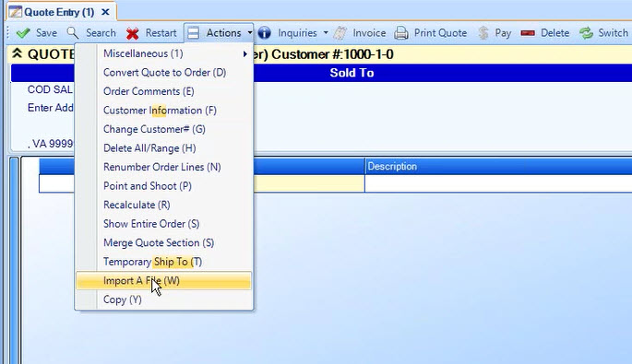Screen dimensions: 632x364
Task: Click the magnifying glass Search icon
Action: (73, 33)
